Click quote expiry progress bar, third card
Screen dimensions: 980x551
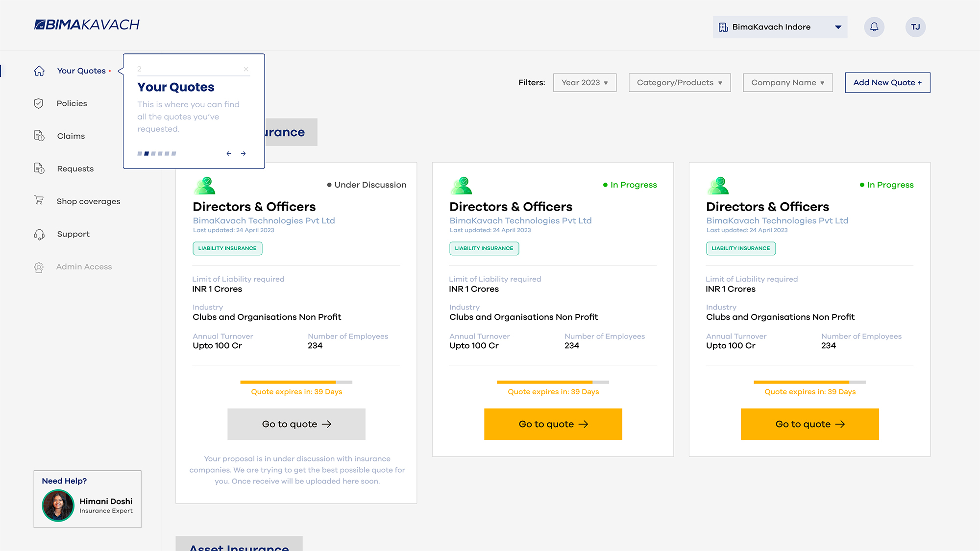coord(809,382)
